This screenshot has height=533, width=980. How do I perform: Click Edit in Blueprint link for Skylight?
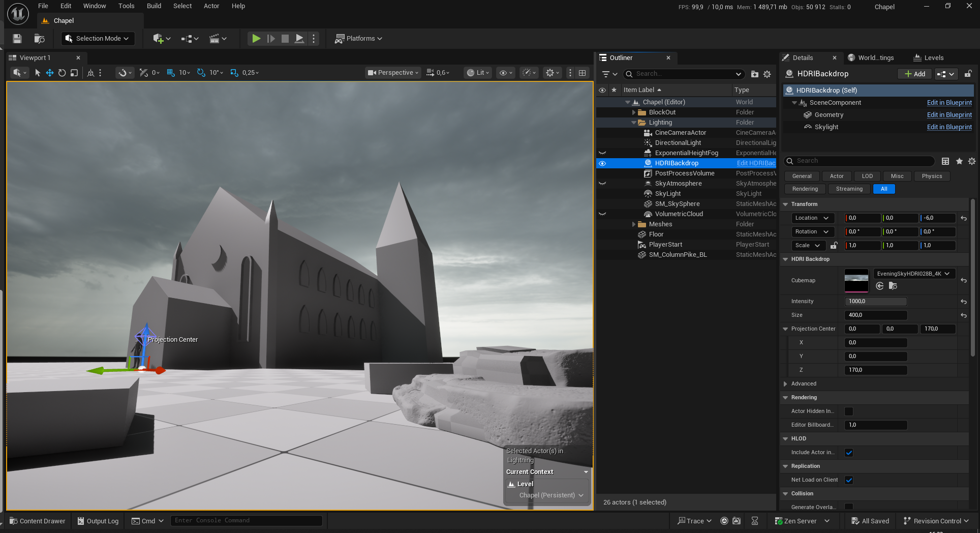click(949, 127)
